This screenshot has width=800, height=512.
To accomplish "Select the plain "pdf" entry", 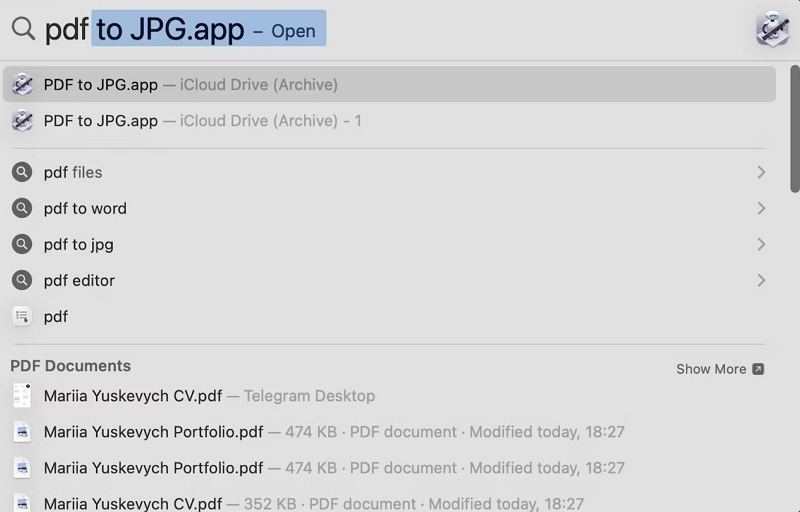I will pos(389,316).
